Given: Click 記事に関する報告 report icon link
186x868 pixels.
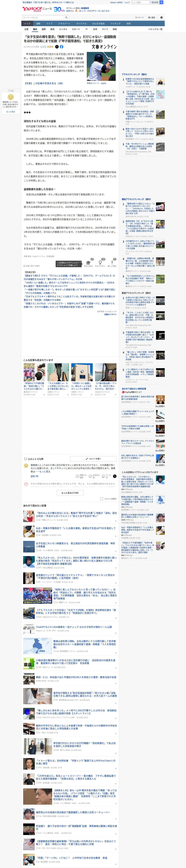Looking at the screenshot, I should [x=32, y=266].
